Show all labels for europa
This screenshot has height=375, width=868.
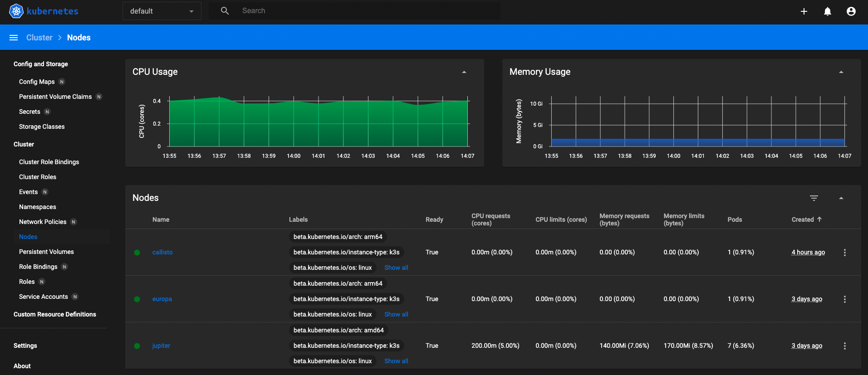pyautogui.click(x=396, y=314)
